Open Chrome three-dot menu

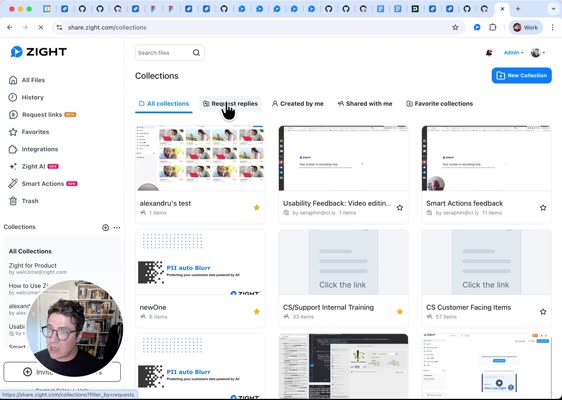coord(552,27)
